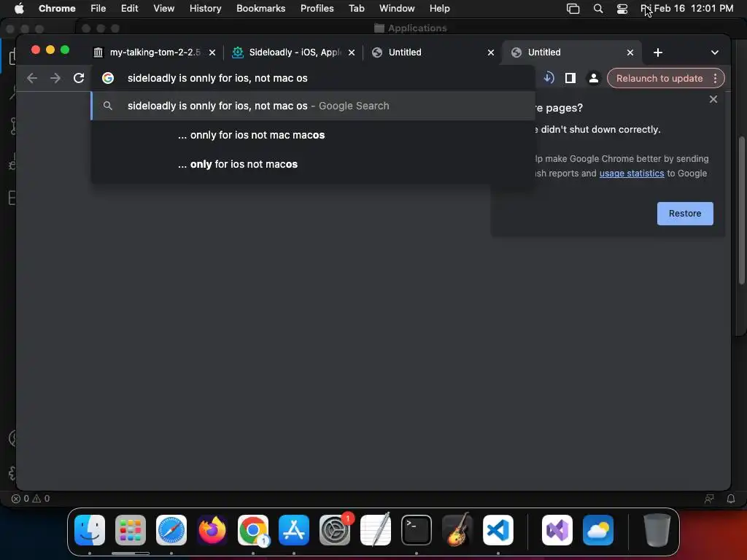Open the File menu

click(x=98, y=9)
